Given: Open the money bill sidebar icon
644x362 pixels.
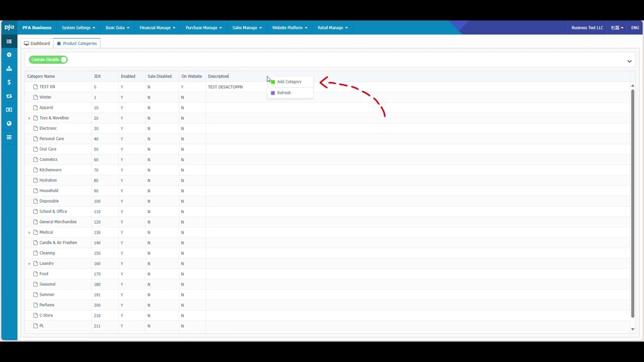Looking at the screenshot, I should pos(9,110).
